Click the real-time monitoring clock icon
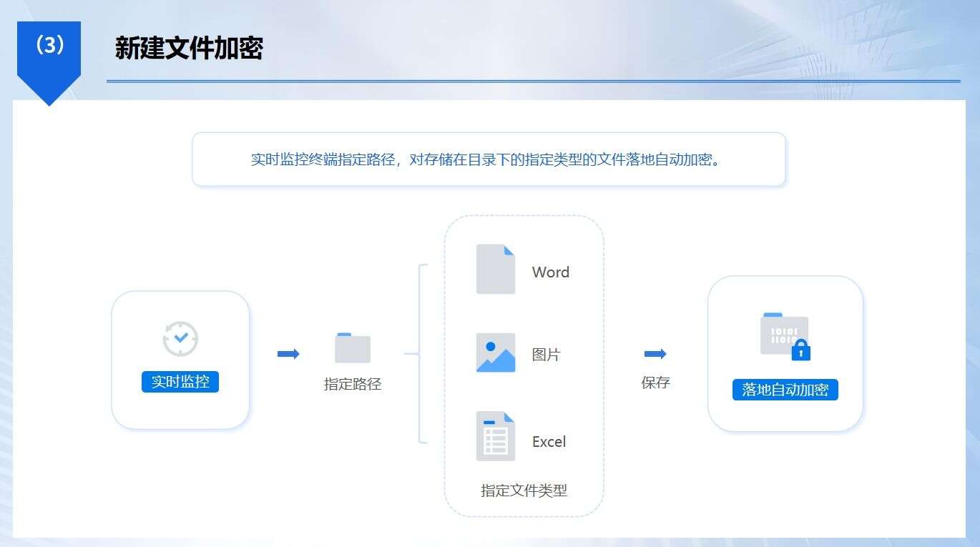This screenshot has height=547, width=980. click(180, 339)
